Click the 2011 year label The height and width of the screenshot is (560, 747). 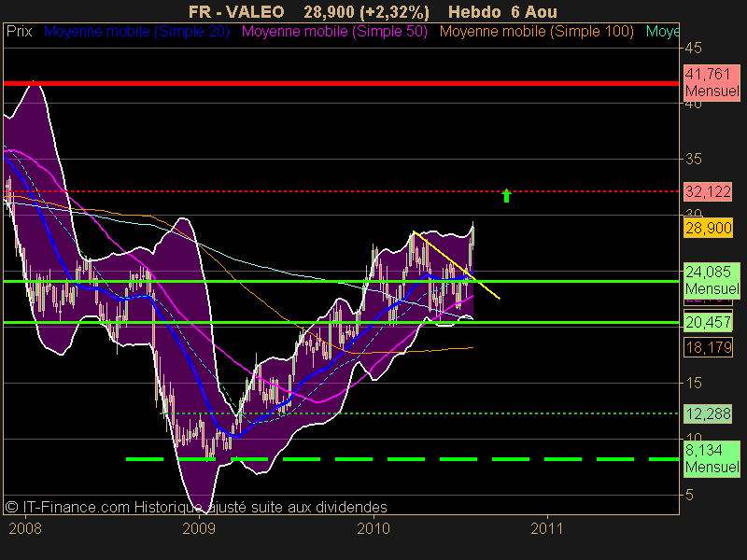(547, 528)
